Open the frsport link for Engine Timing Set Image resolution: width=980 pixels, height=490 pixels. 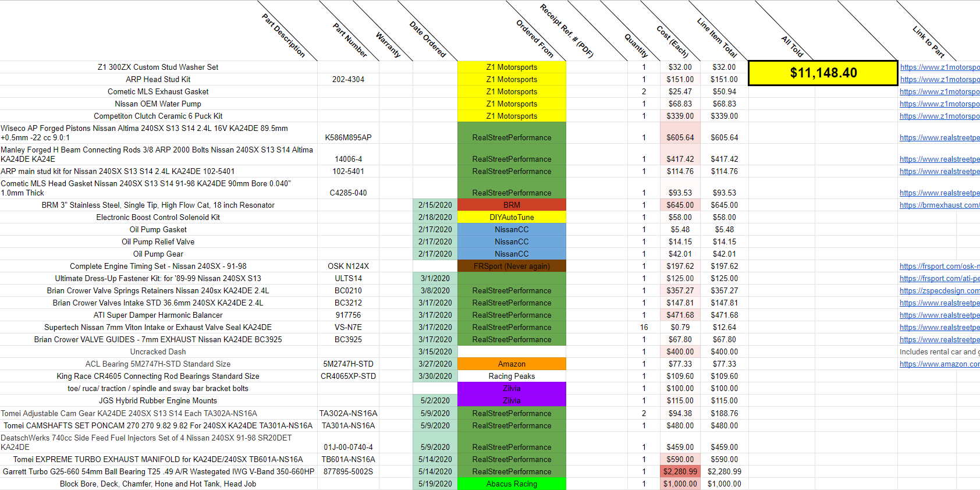coord(939,267)
